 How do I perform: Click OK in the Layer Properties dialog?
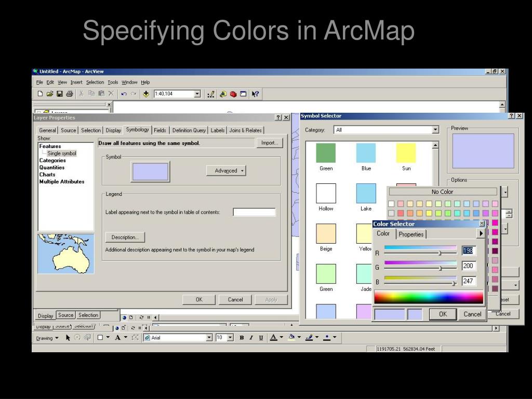point(199,300)
